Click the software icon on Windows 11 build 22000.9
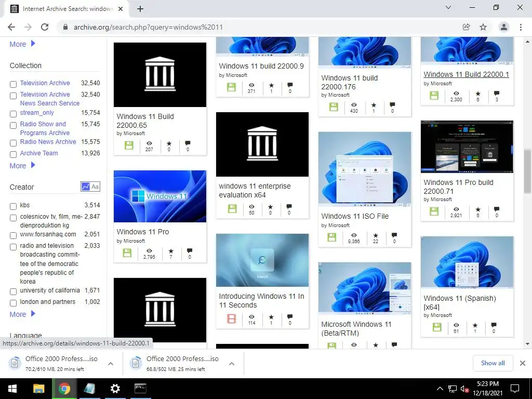Image resolution: width=532 pixels, height=399 pixels. 231,87
